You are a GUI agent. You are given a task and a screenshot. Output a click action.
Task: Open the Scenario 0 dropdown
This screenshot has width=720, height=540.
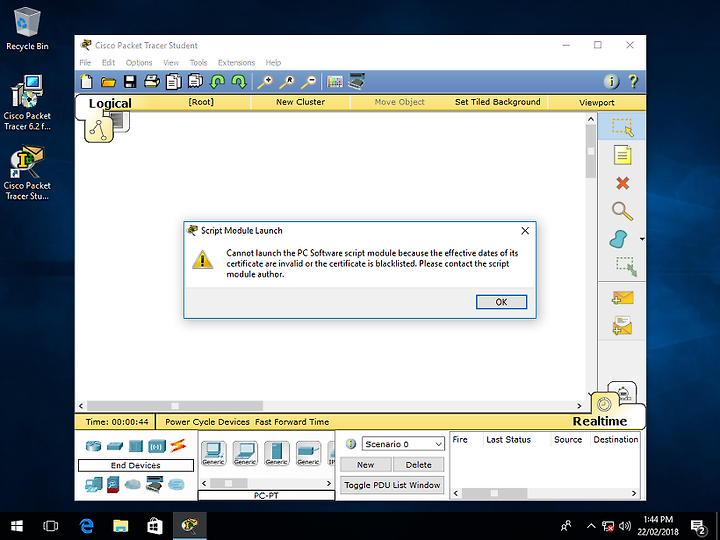click(403, 444)
